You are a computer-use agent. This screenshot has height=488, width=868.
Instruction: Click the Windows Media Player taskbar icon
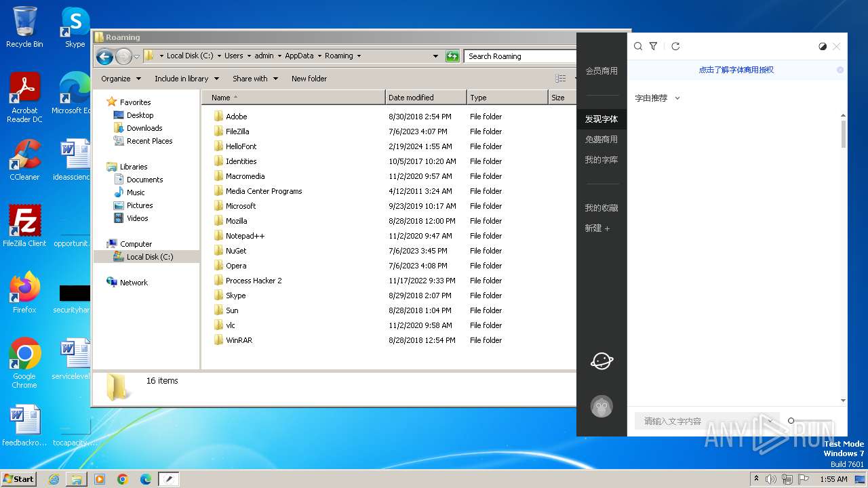tap(100, 479)
